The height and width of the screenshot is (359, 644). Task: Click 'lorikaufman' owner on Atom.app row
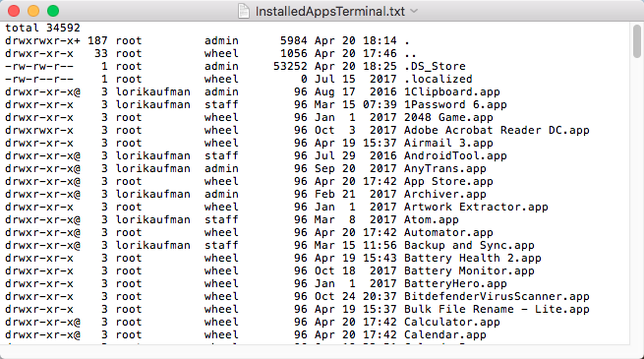tap(152, 219)
